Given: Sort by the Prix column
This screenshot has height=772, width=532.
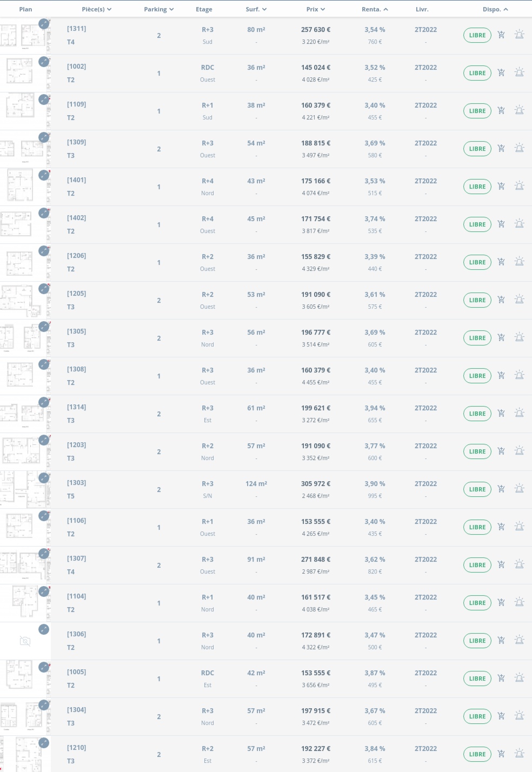Looking at the screenshot, I should (x=316, y=9).
